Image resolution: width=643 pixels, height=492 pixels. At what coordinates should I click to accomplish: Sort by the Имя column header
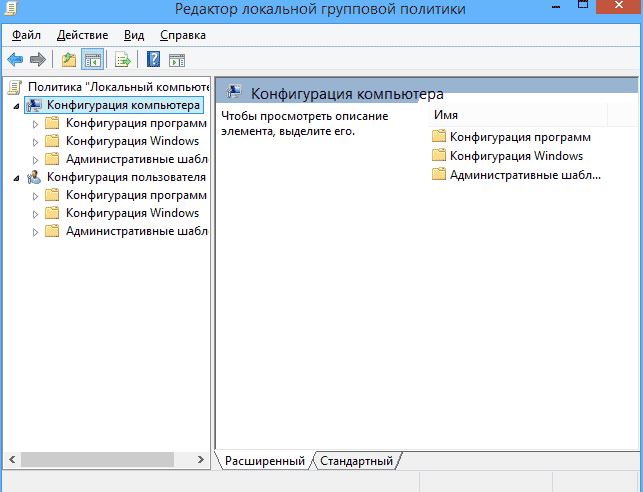pyautogui.click(x=518, y=115)
